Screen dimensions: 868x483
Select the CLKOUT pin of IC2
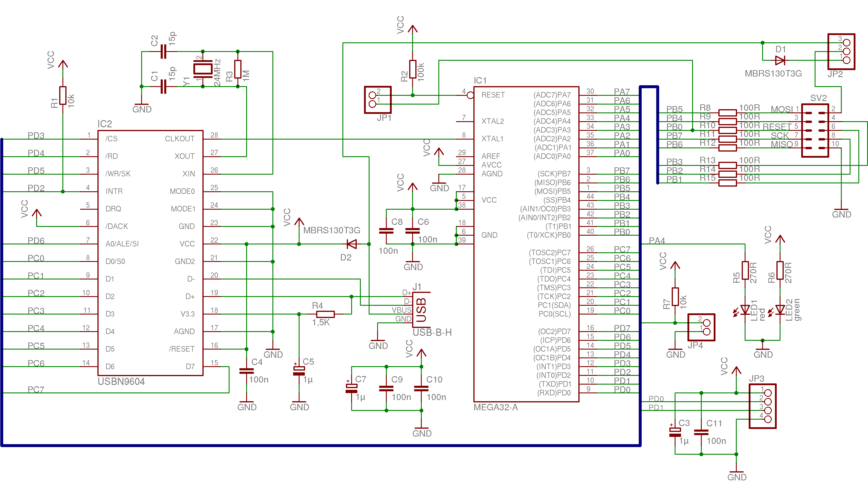point(179,139)
